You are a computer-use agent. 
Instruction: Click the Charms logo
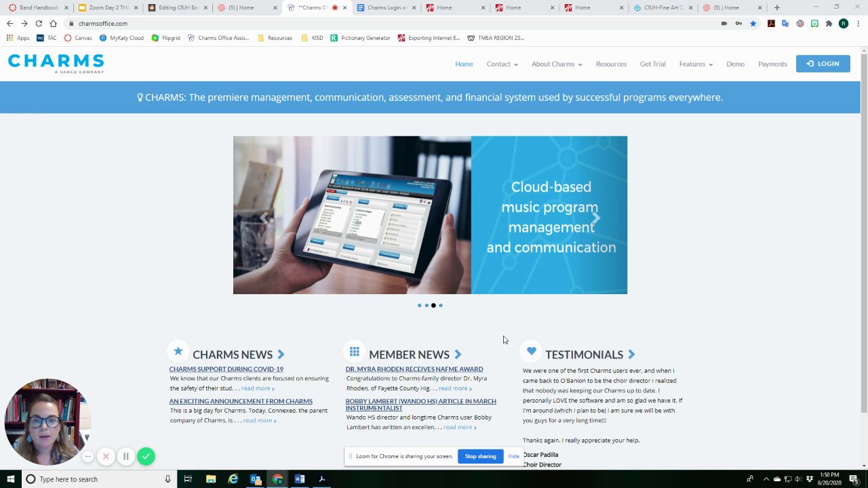point(56,64)
